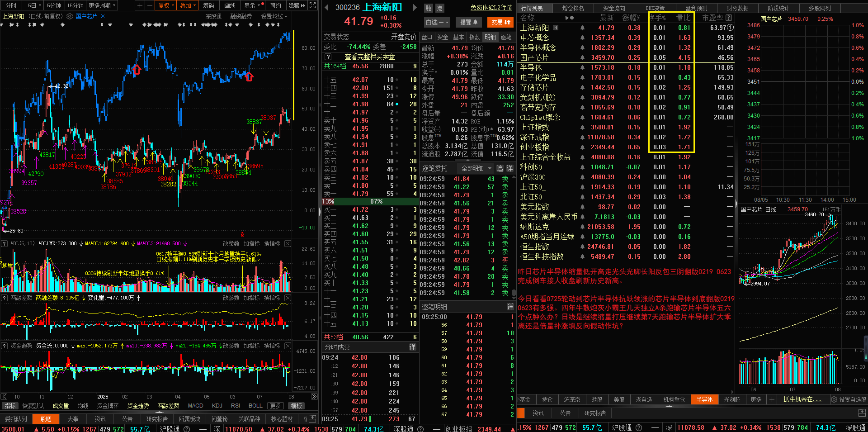Select 创业板指 row in market list

pyautogui.click(x=626, y=147)
